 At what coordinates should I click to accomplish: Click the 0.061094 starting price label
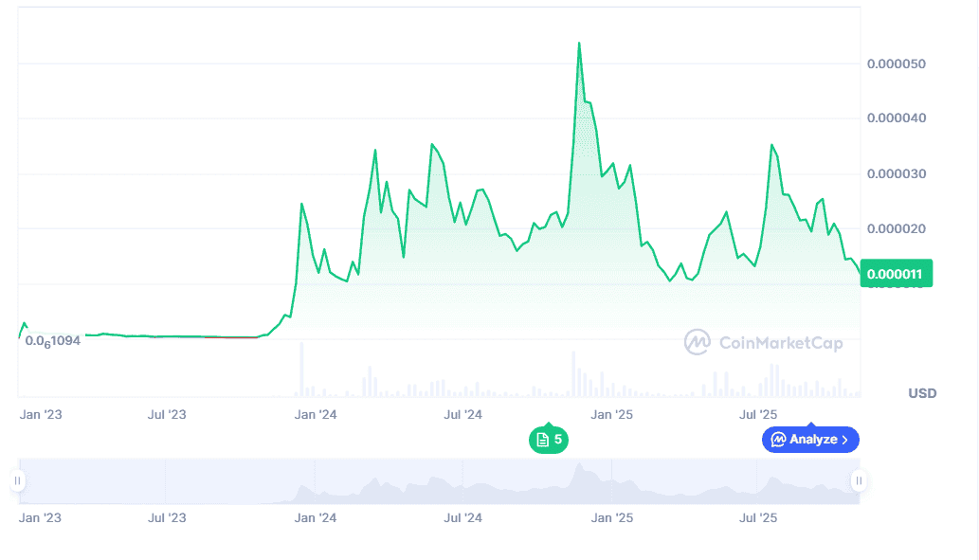[x=52, y=339]
